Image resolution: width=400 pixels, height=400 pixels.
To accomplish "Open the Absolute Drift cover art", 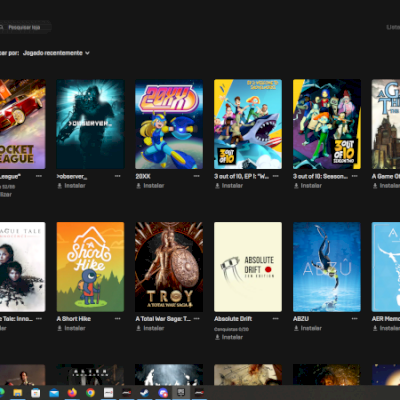I will [248, 267].
